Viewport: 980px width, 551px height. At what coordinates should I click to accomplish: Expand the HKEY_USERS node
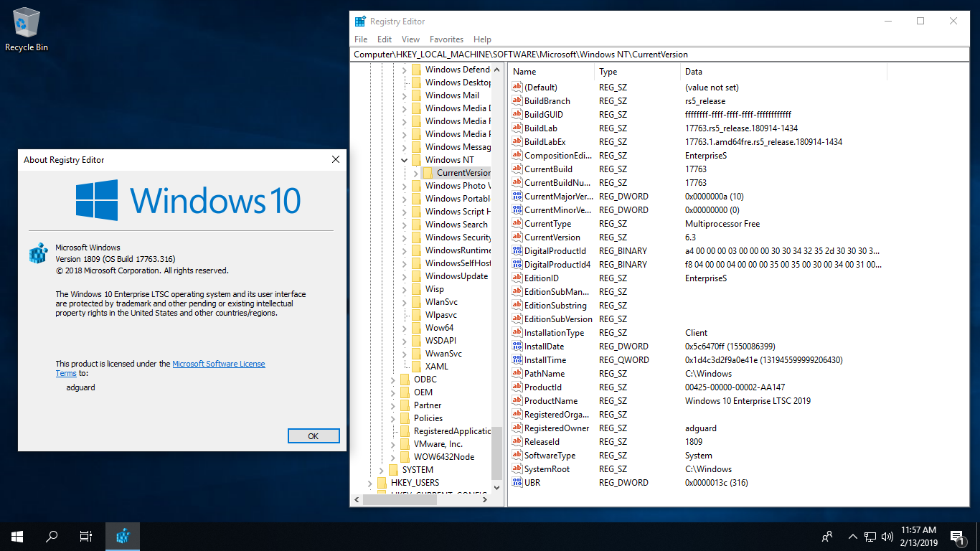[x=369, y=482]
